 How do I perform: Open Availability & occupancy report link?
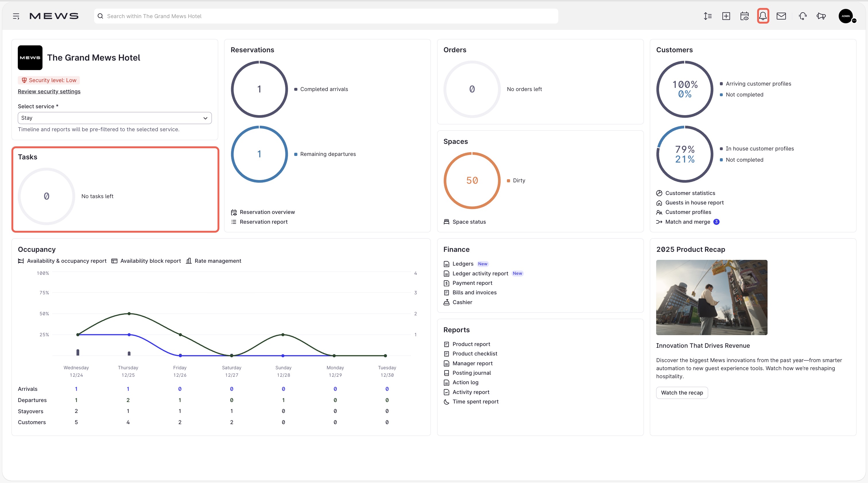(x=67, y=261)
